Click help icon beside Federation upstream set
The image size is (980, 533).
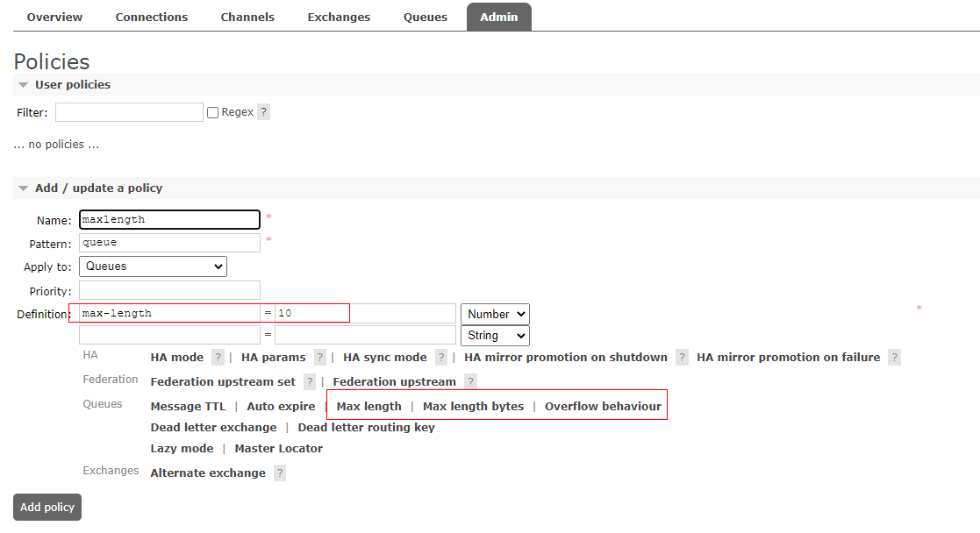pyautogui.click(x=310, y=382)
